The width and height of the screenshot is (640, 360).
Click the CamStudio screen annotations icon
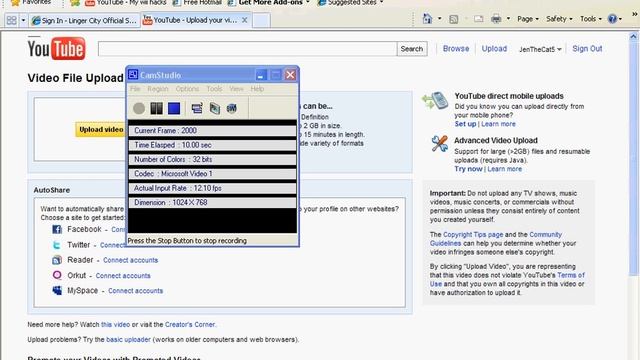215,108
